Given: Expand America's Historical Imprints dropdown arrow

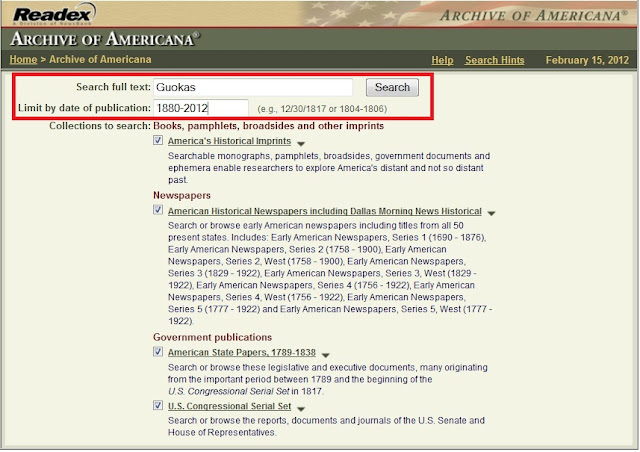Looking at the screenshot, I should 301,144.
